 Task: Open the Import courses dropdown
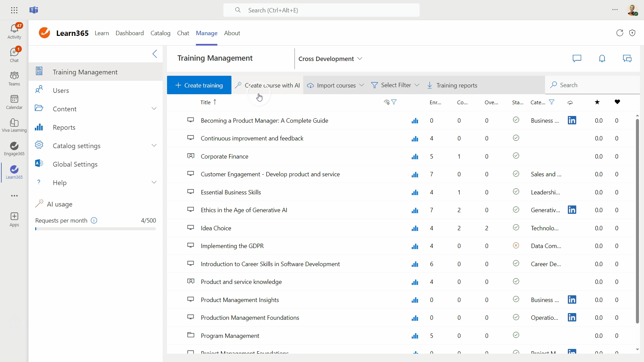[335, 85]
